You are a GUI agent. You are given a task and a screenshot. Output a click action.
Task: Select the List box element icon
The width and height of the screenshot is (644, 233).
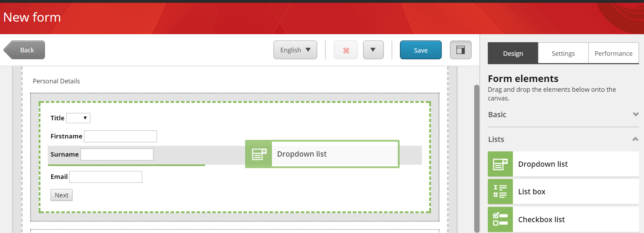(x=500, y=191)
